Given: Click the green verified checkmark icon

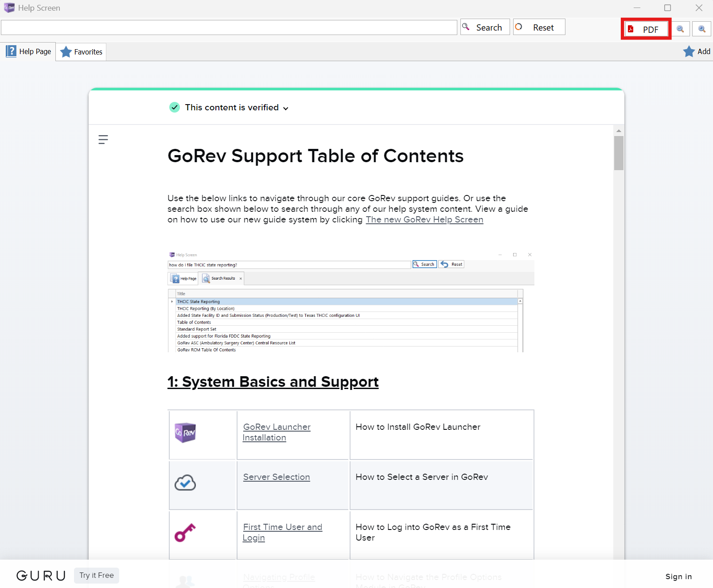Looking at the screenshot, I should 175,107.
